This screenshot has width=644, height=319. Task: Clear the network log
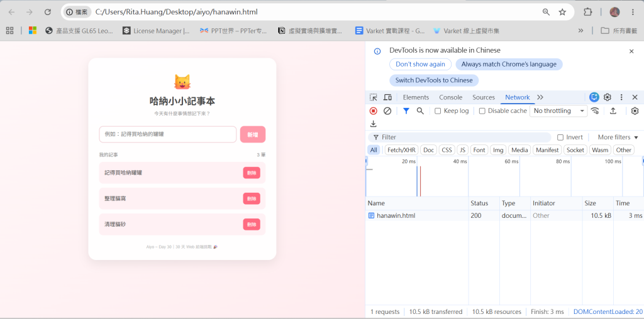point(387,111)
